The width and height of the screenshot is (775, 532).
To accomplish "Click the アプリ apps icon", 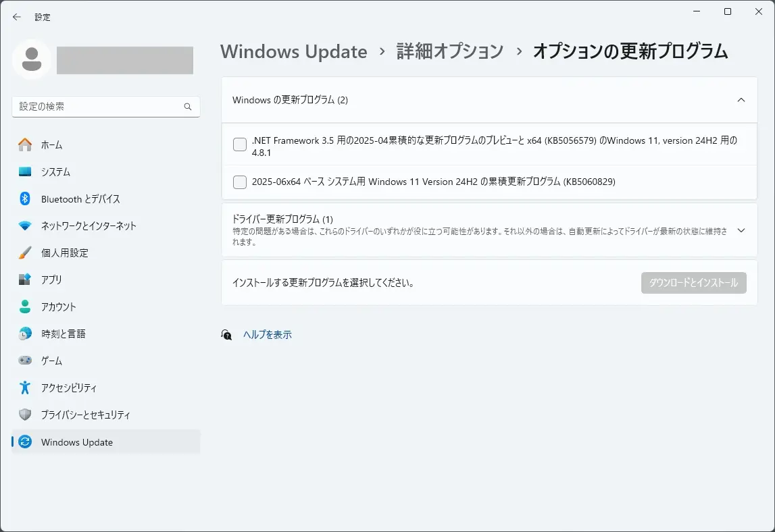I will pos(25,280).
